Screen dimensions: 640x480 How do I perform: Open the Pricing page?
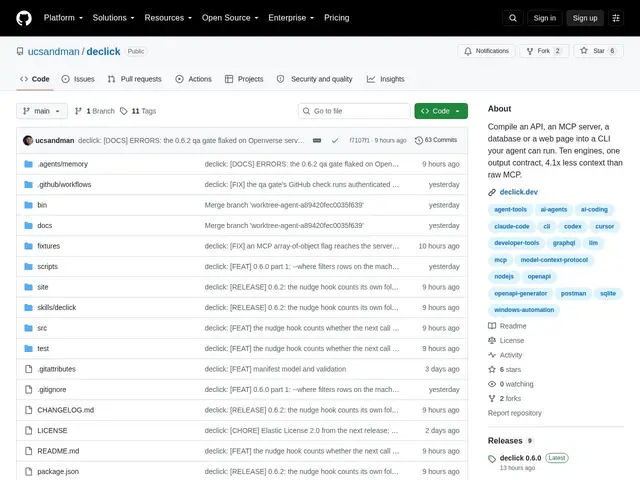pyautogui.click(x=337, y=18)
